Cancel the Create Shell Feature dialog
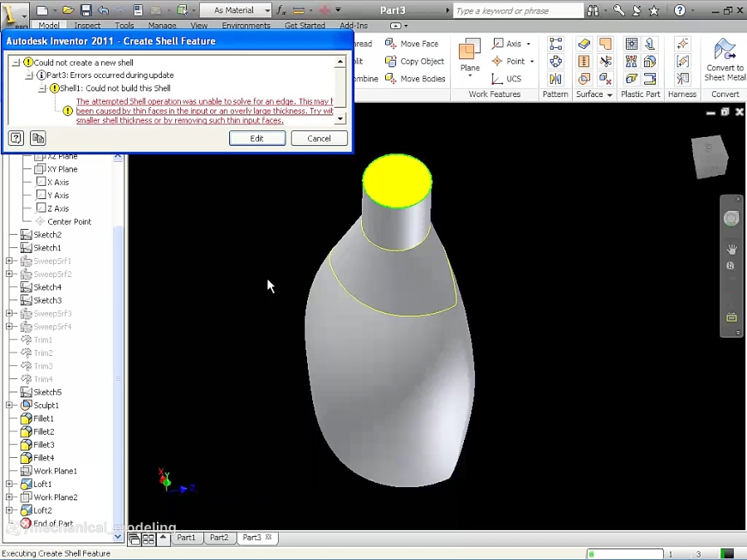This screenshot has height=560, width=747. [x=319, y=138]
